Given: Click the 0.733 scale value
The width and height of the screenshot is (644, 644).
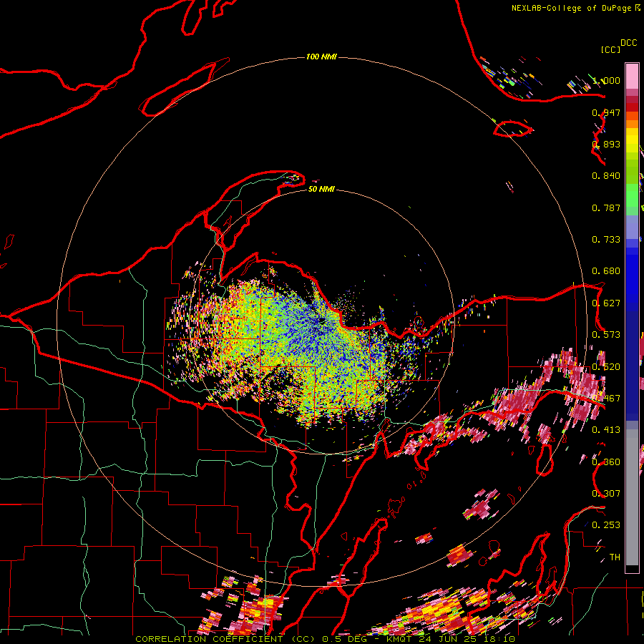Looking at the screenshot, I should pyautogui.click(x=606, y=240).
